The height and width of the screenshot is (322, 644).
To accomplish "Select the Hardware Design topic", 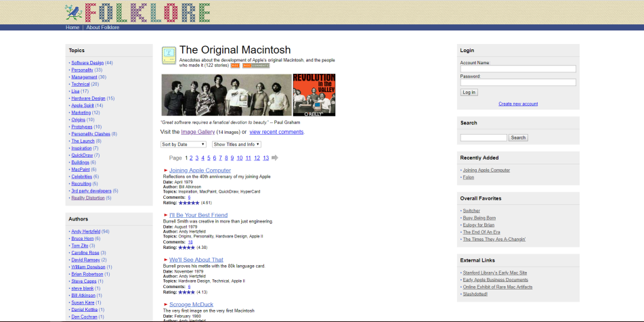I will [x=88, y=99].
